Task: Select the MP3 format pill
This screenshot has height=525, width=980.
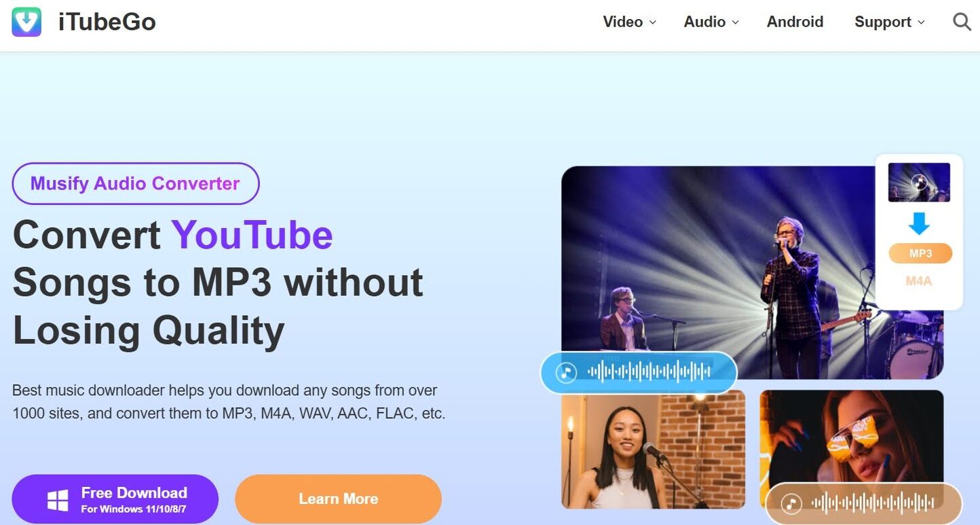Action: [x=920, y=253]
